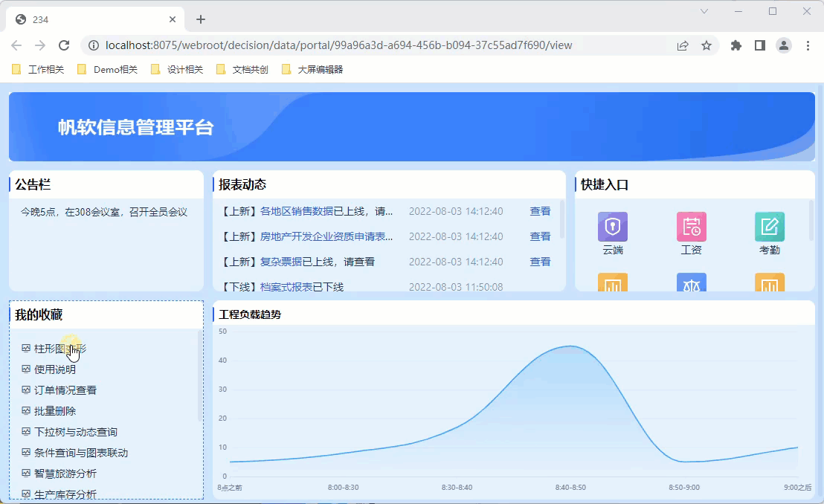Click the browser address bar URL
The width and height of the screenshot is (824, 504).
click(338, 46)
